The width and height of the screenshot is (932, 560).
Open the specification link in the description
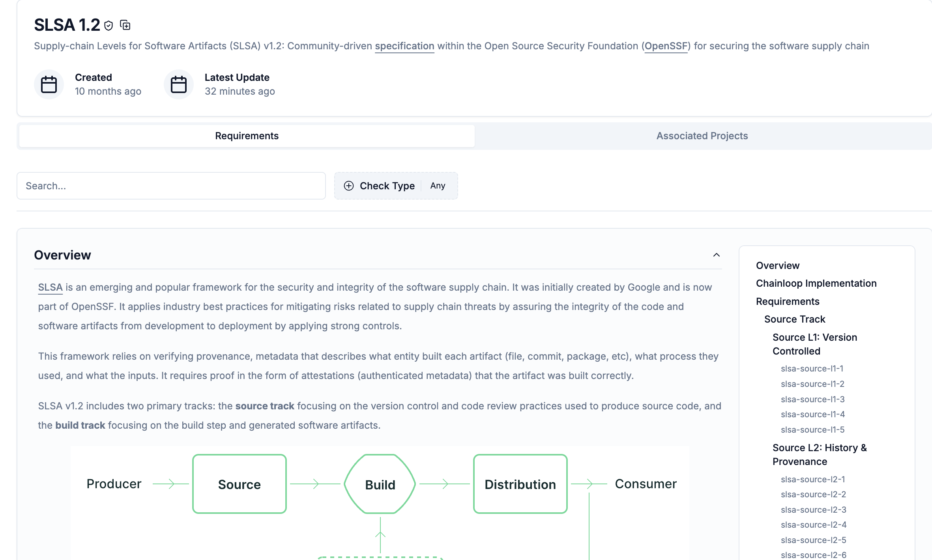(404, 46)
